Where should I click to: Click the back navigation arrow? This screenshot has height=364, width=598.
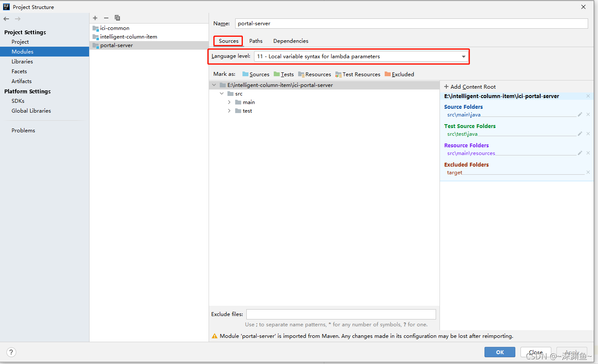(x=6, y=19)
